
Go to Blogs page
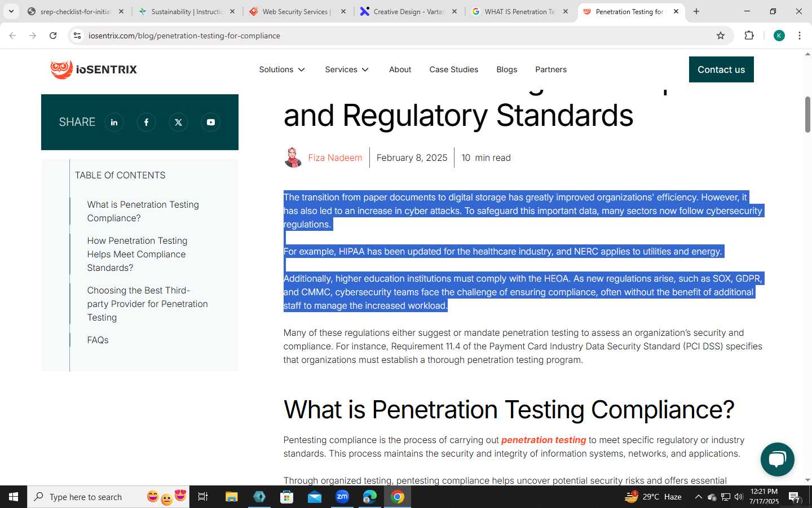[x=506, y=69]
